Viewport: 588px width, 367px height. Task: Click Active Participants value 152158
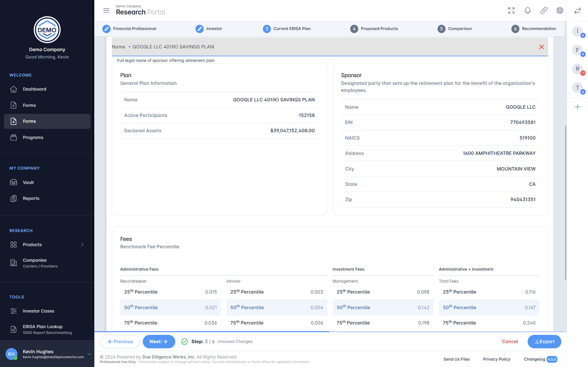tap(307, 115)
